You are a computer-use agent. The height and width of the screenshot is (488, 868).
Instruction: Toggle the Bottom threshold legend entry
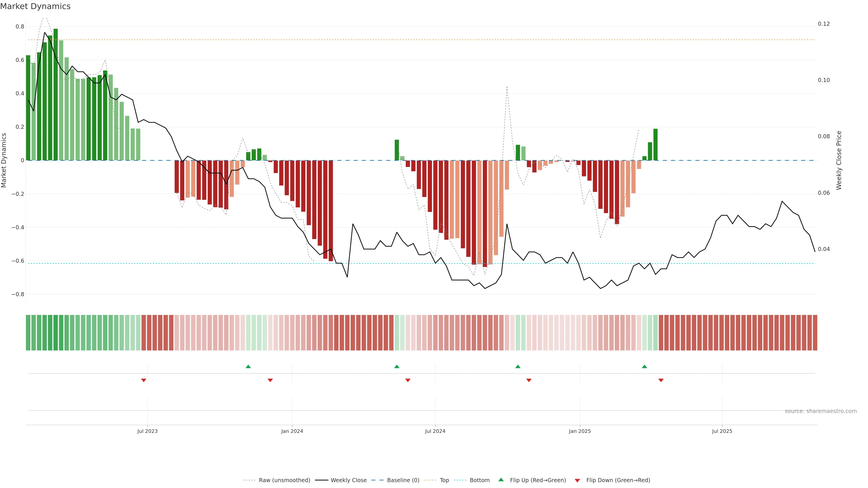(x=479, y=480)
